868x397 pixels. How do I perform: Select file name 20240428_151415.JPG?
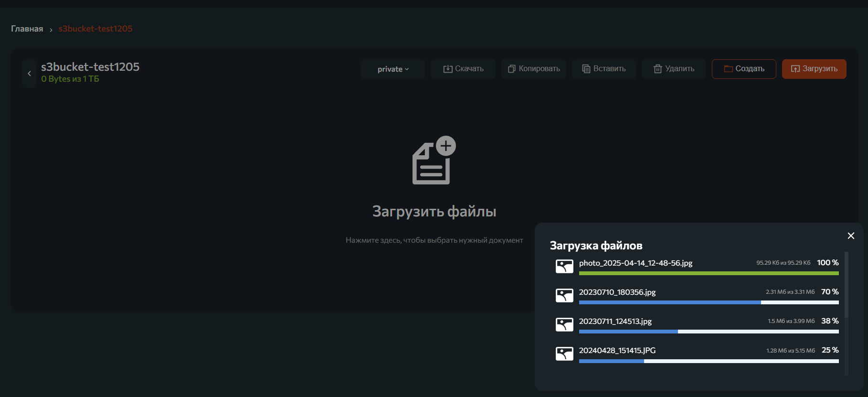pos(617,350)
